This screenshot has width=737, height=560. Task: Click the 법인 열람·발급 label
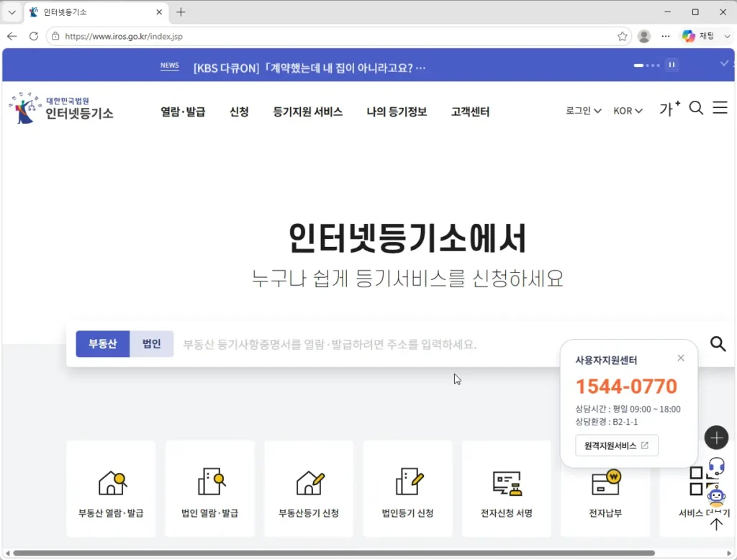[210, 513]
